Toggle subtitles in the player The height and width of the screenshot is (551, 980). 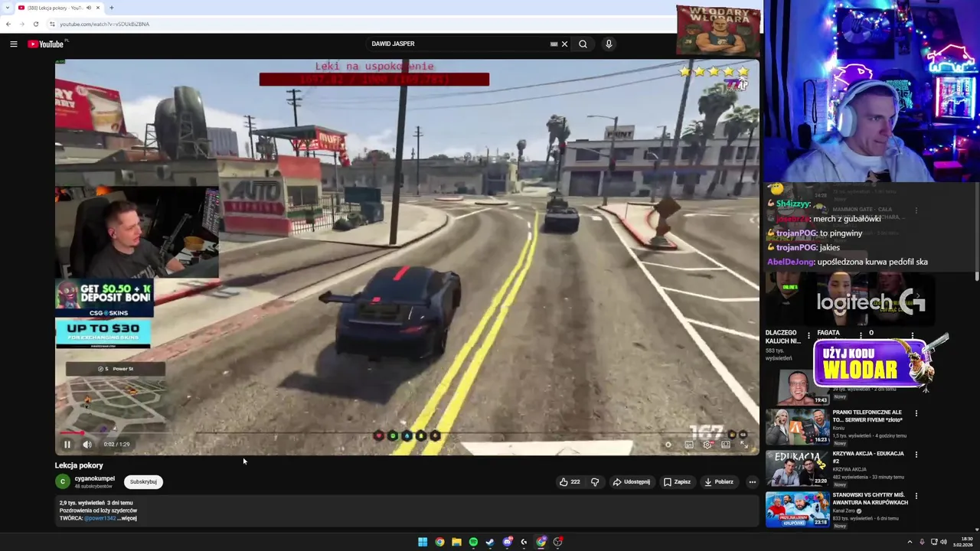coord(688,444)
